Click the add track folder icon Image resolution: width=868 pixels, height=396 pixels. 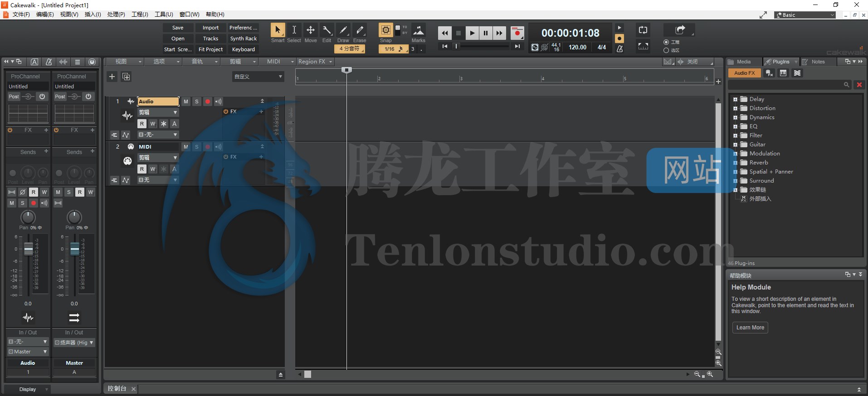[126, 77]
